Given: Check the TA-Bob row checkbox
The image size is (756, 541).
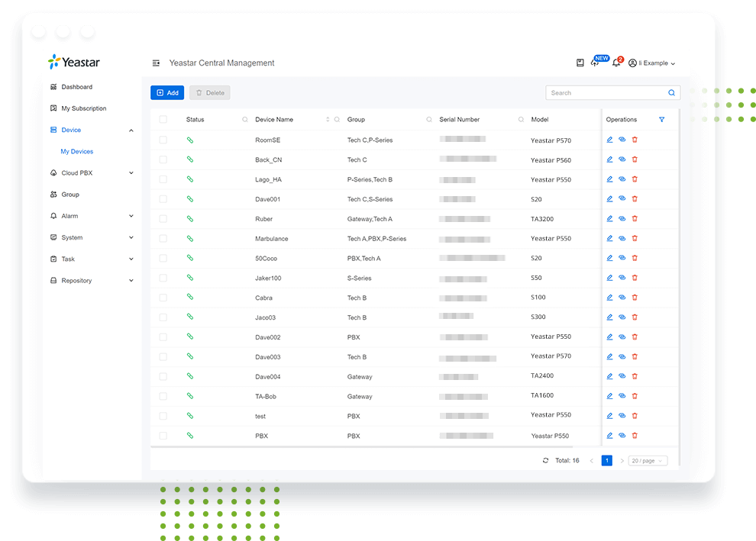Looking at the screenshot, I should [x=163, y=396].
